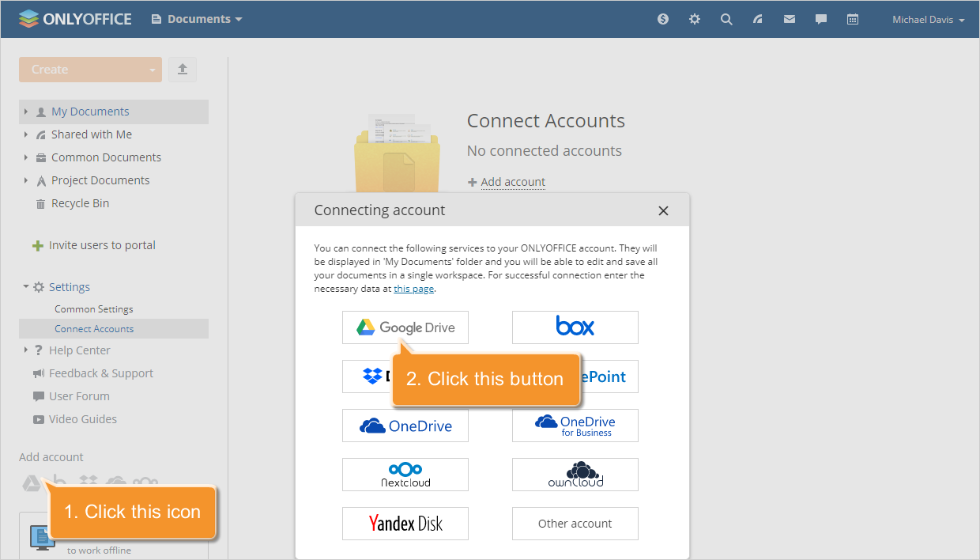
Task: Connect a Box account from the dialog
Action: click(x=575, y=327)
